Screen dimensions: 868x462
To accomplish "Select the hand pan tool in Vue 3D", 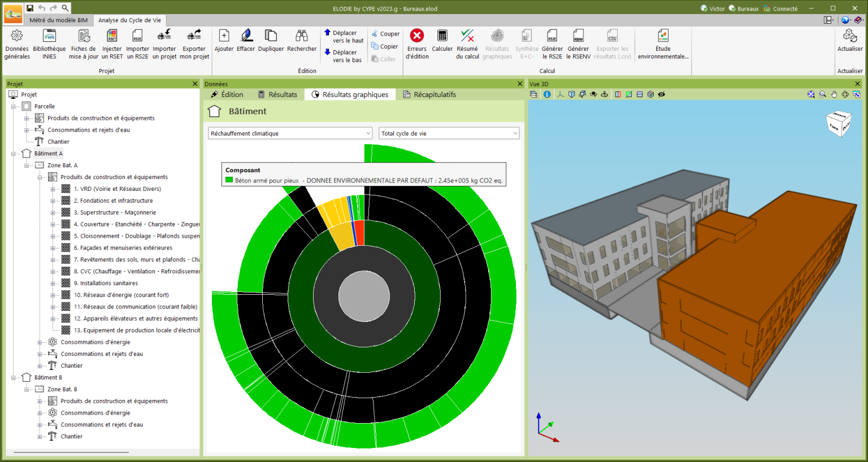I will [834, 94].
